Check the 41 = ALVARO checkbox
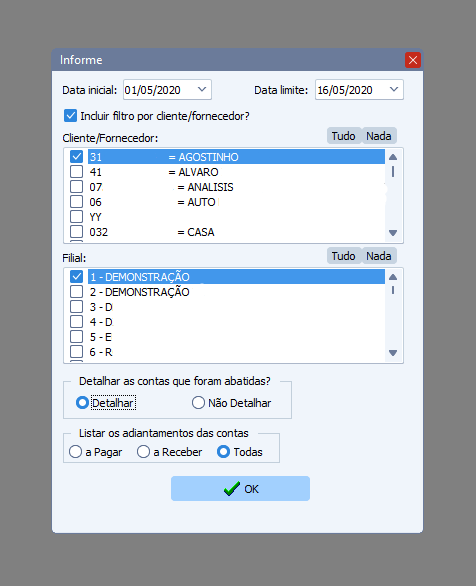476x586 pixels. [77, 172]
